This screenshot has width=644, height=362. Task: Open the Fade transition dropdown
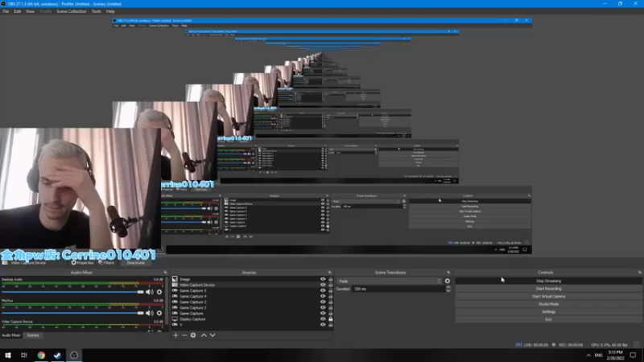click(390, 281)
